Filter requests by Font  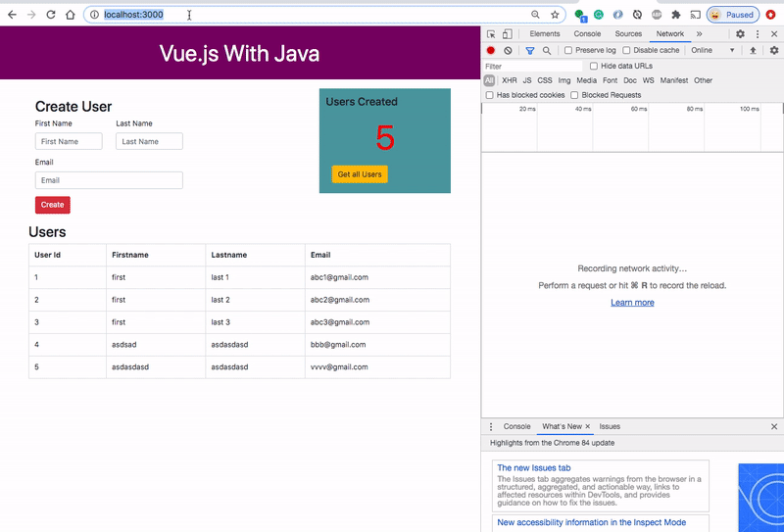[610, 80]
